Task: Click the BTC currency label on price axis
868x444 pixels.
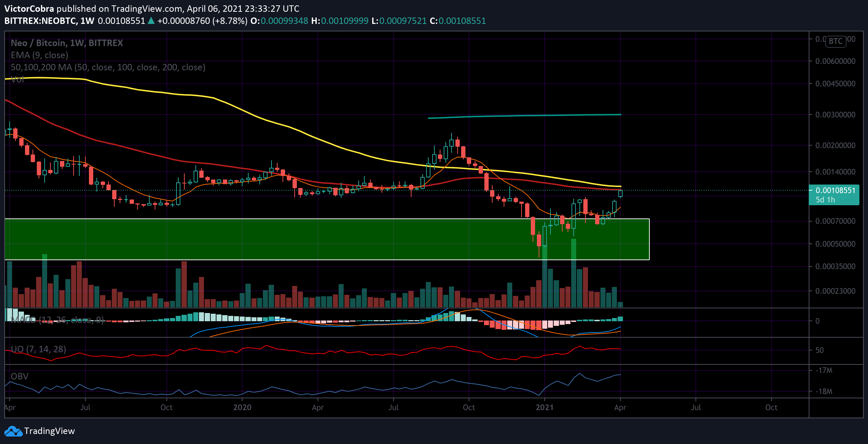Action: tap(835, 41)
